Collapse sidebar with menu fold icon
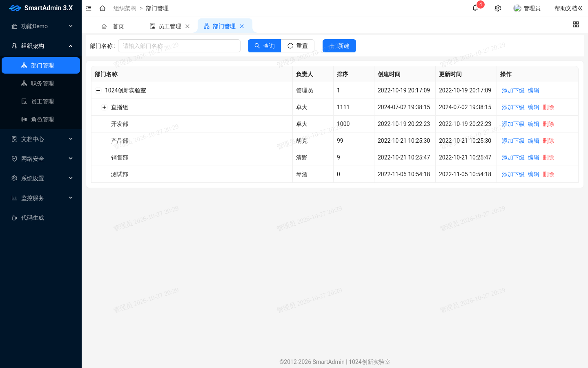Viewport: 588px width, 368px height. point(89,8)
